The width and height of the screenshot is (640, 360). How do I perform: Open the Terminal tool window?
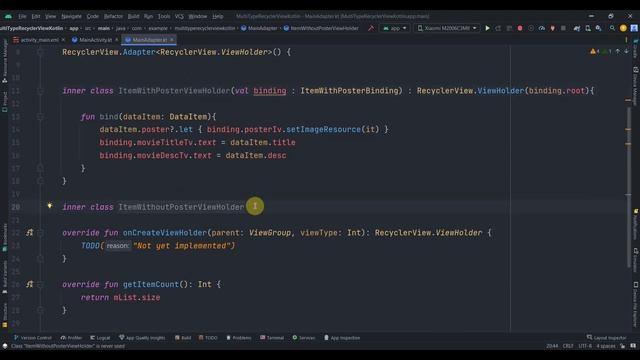[272, 338]
